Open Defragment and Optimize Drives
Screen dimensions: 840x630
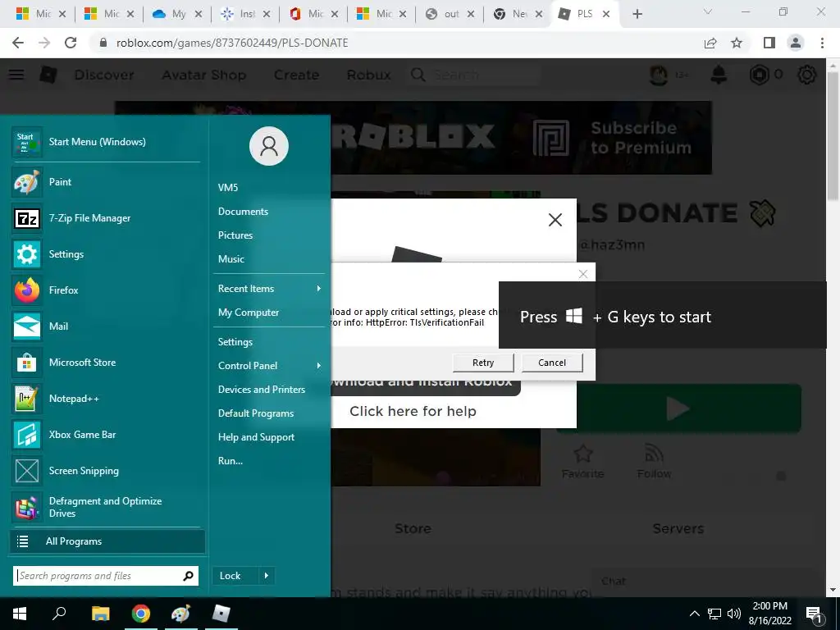click(x=106, y=507)
